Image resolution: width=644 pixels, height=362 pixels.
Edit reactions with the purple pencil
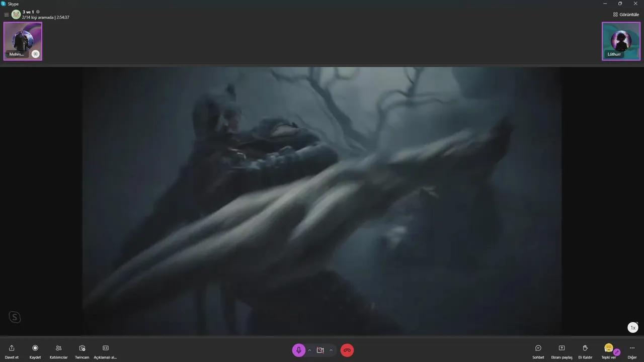point(617,352)
